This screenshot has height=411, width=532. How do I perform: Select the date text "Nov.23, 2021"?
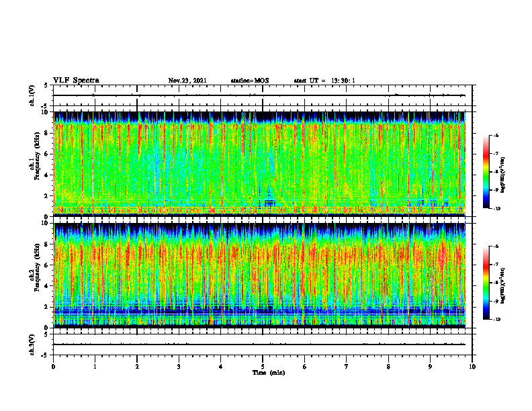pos(187,81)
